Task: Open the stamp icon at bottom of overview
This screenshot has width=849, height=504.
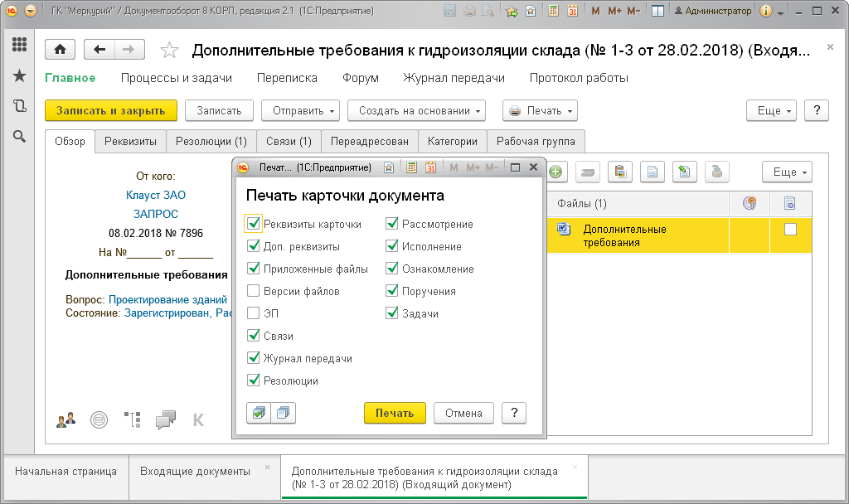Action: (99, 419)
